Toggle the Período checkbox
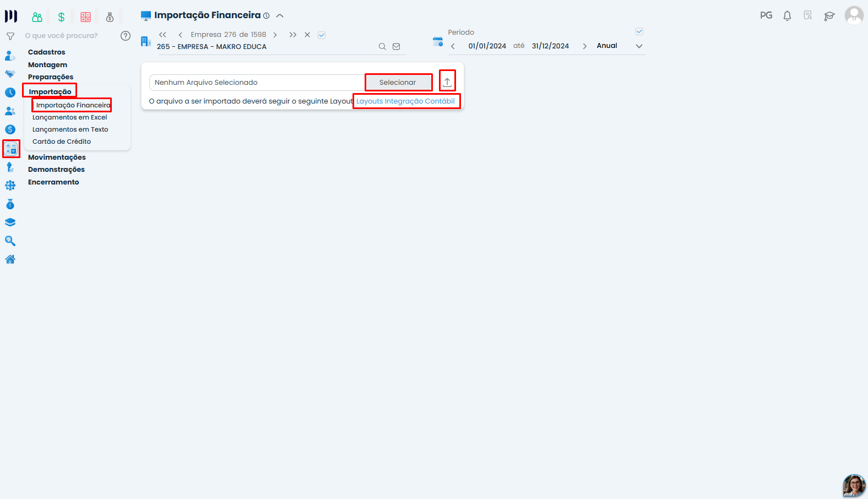Viewport: 868px width, 499px height. [639, 31]
